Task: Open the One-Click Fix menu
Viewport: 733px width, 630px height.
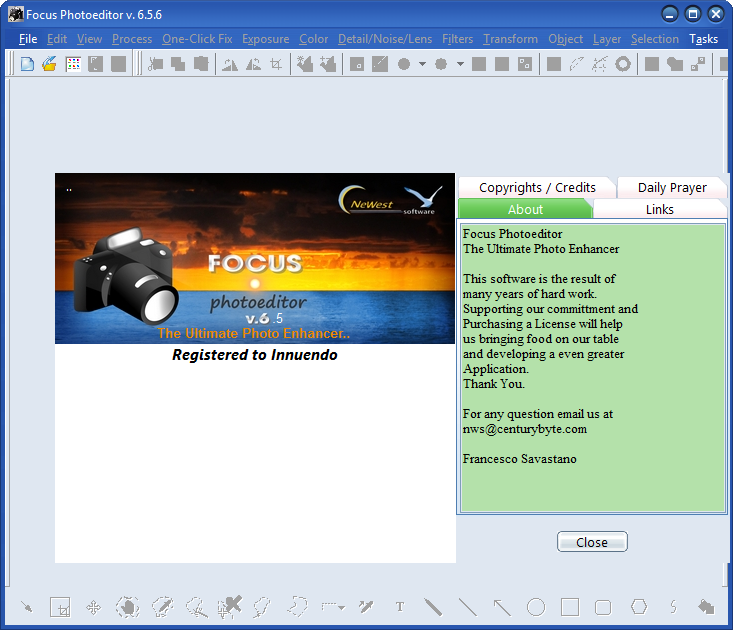Action: coord(197,39)
